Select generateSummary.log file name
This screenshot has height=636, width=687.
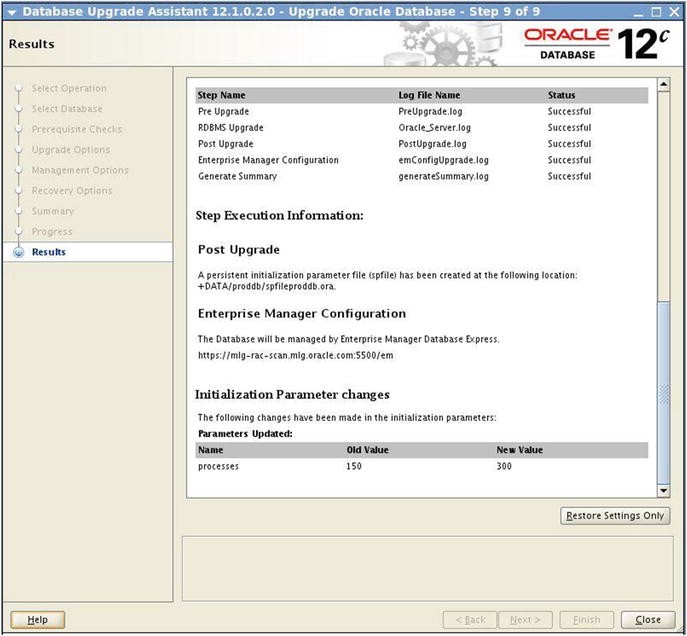tap(443, 177)
